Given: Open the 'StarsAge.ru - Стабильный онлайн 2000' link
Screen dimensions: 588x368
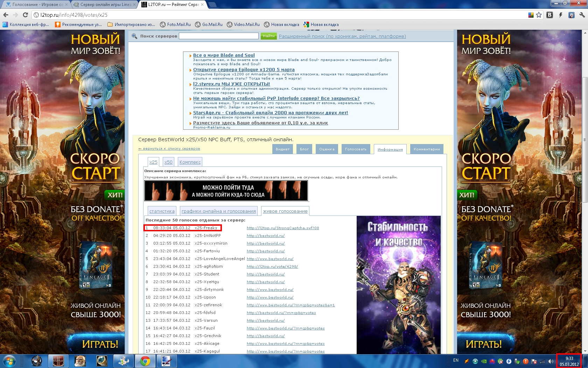Looking at the screenshot, I should point(271,113).
